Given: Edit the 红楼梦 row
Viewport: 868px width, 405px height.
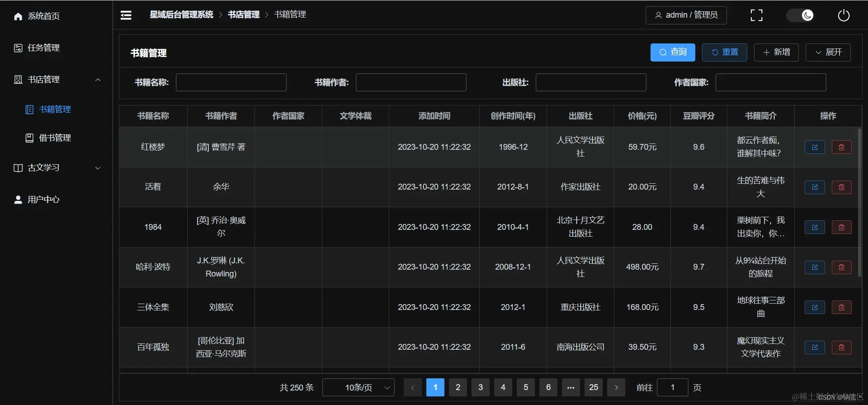Looking at the screenshot, I should pyautogui.click(x=815, y=147).
